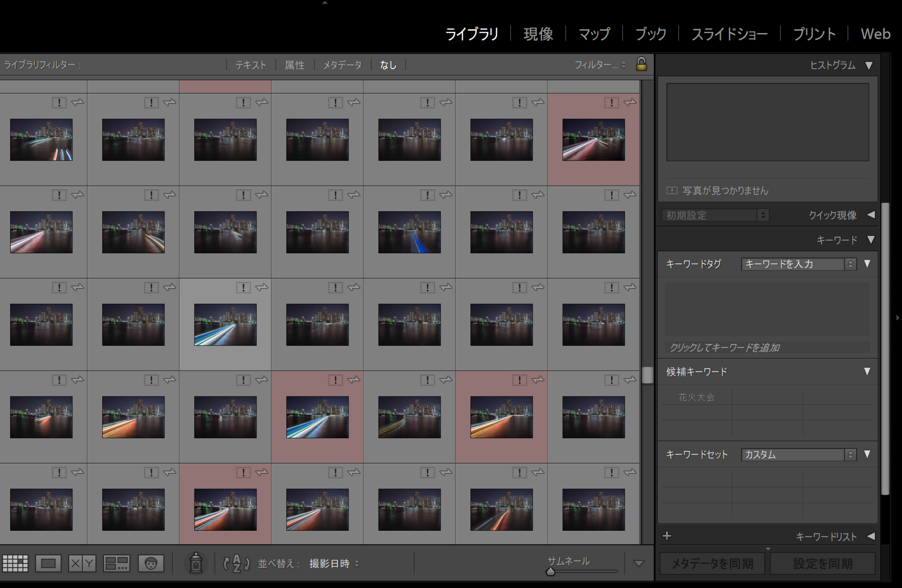Open the People view
Screen dimensions: 902x588
(x=151, y=563)
